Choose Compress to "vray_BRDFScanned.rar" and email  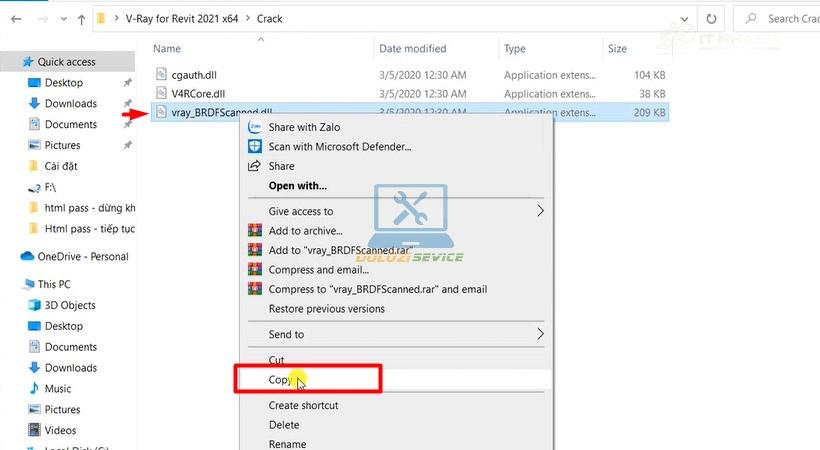click(x=378, y=289)
